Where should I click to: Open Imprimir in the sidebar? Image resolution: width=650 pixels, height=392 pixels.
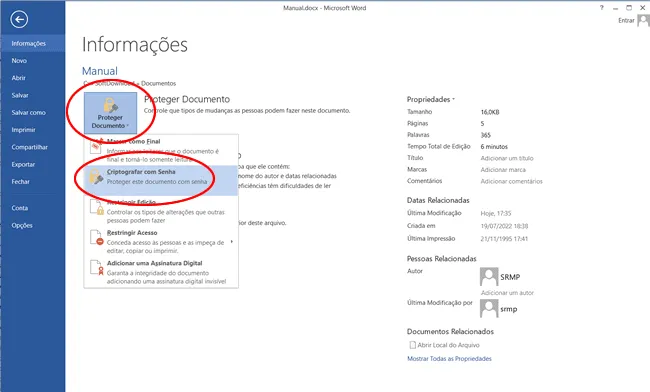(33, 130)
